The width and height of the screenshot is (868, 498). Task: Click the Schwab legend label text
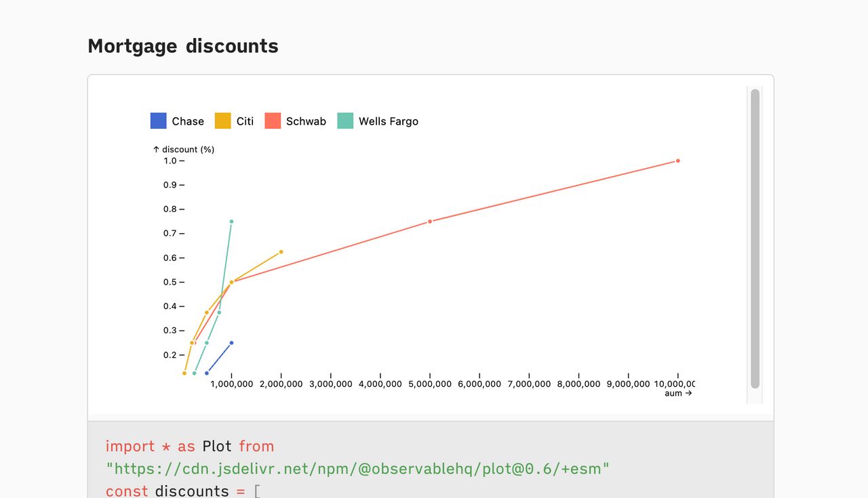(306, 121)
